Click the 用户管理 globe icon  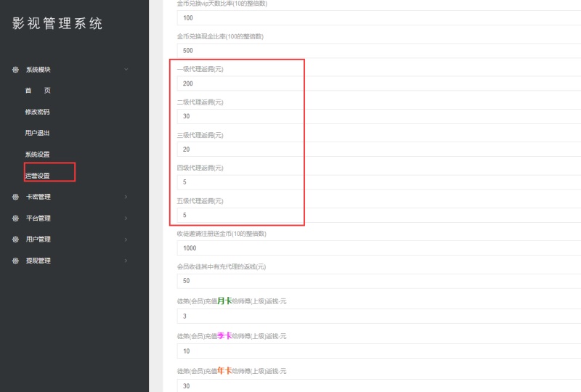point(15,240)
